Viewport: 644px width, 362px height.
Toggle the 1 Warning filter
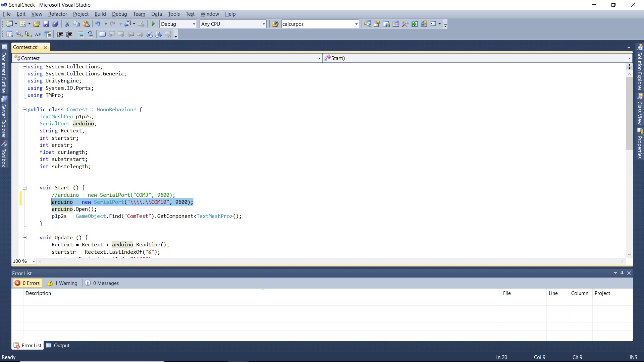point(62,283)
